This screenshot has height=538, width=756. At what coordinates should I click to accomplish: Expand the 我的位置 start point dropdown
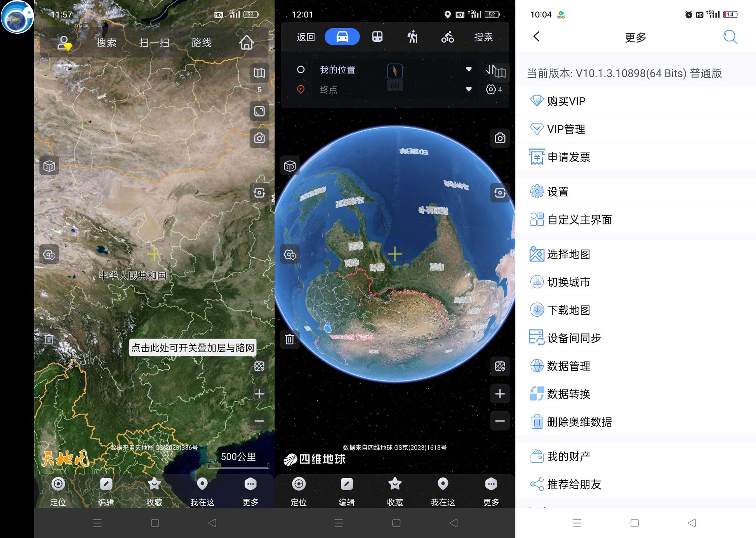tap(469, 69)
